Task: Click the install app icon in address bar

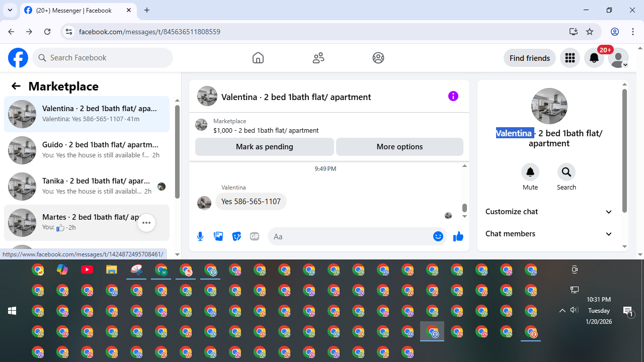Action: click(573, 32)
